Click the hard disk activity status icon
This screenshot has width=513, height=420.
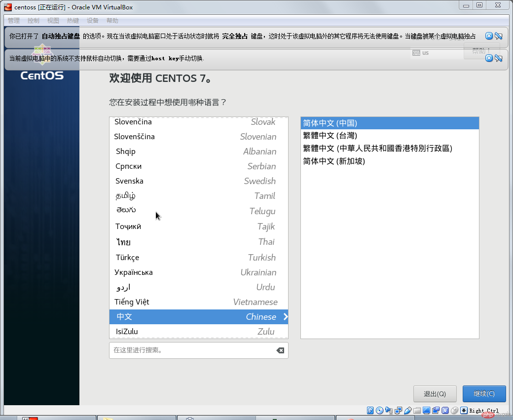(x=370, y=410)
